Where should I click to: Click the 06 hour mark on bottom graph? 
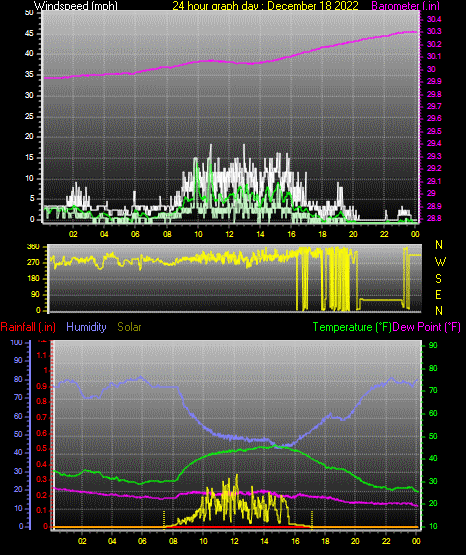pyautogui.click(x=142, y=541)
